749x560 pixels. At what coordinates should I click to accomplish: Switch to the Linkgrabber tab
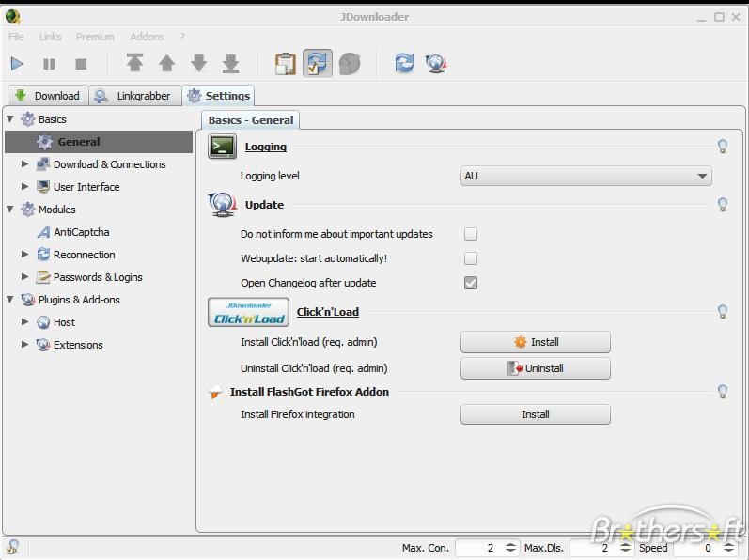(133, 96)
